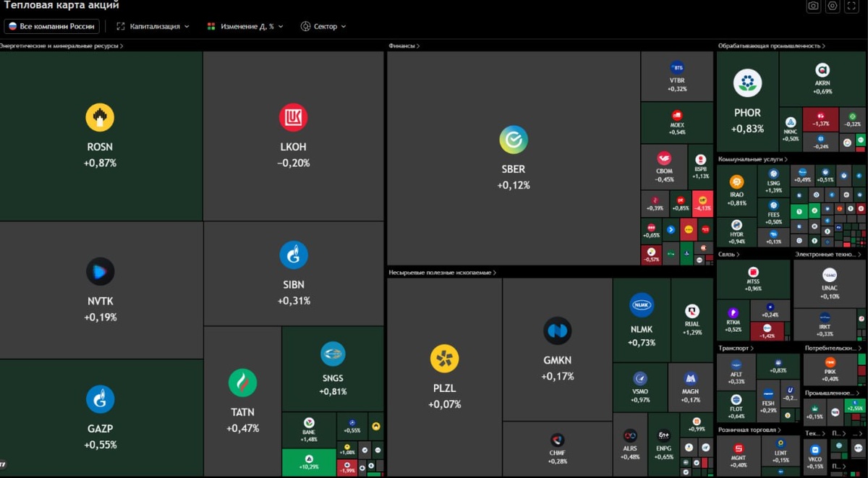This screenshot has width=868, height=478.
Task: Click the IRAO Inter RAO logo
Action: [x=736, y=182]
